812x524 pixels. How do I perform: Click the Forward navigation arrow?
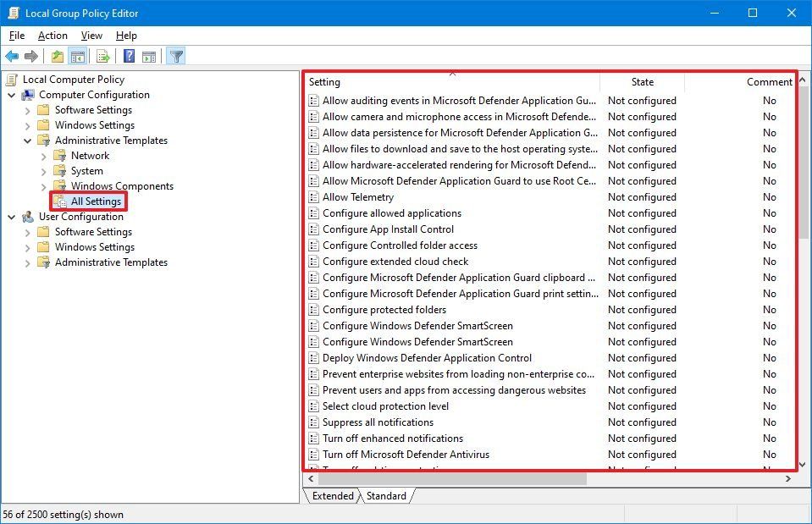click(x=31, y=56)
